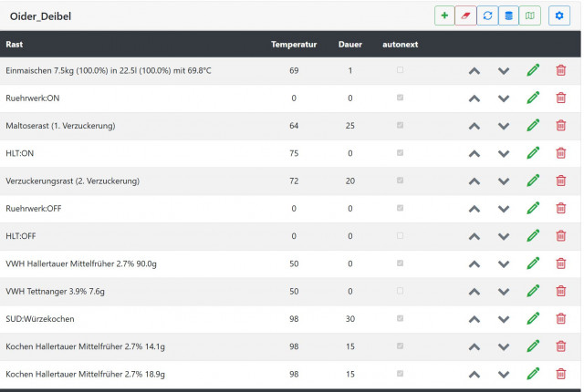Click the Temperatur column header
The image size is (584, 392).
[294, 44]
